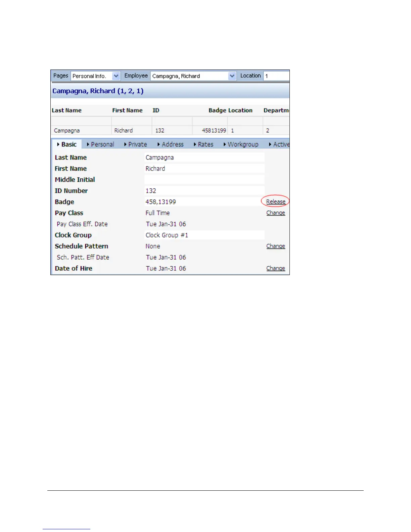Click the Release badge link
The height and width of the screenshot is (532, 411).
click(276, 202)
